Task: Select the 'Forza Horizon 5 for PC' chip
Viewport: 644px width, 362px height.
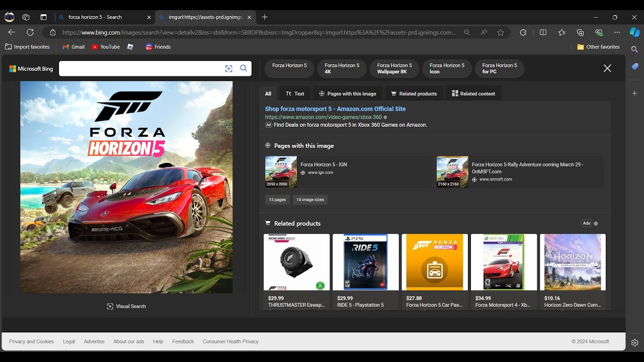Action: 500,68
